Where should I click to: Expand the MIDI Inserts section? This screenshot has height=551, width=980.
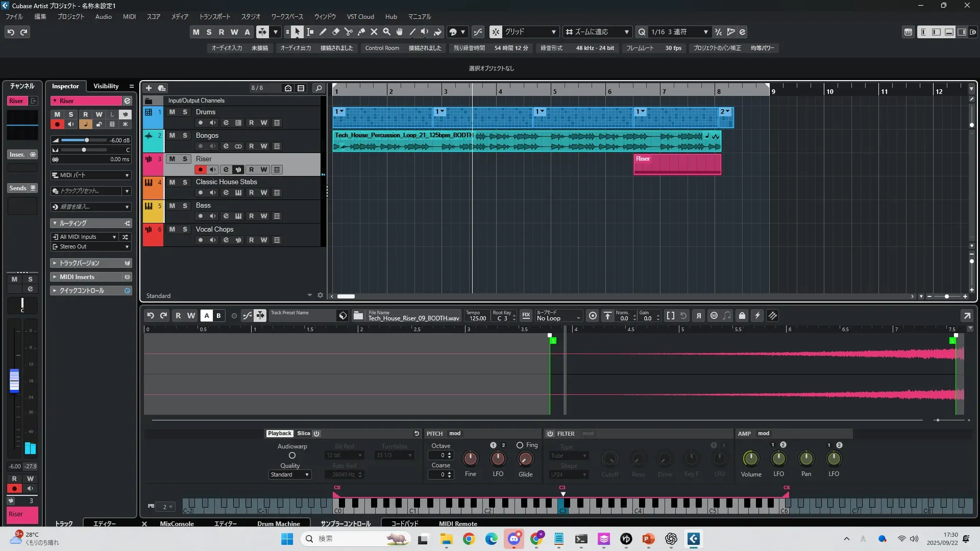click(x=77, y=277)
